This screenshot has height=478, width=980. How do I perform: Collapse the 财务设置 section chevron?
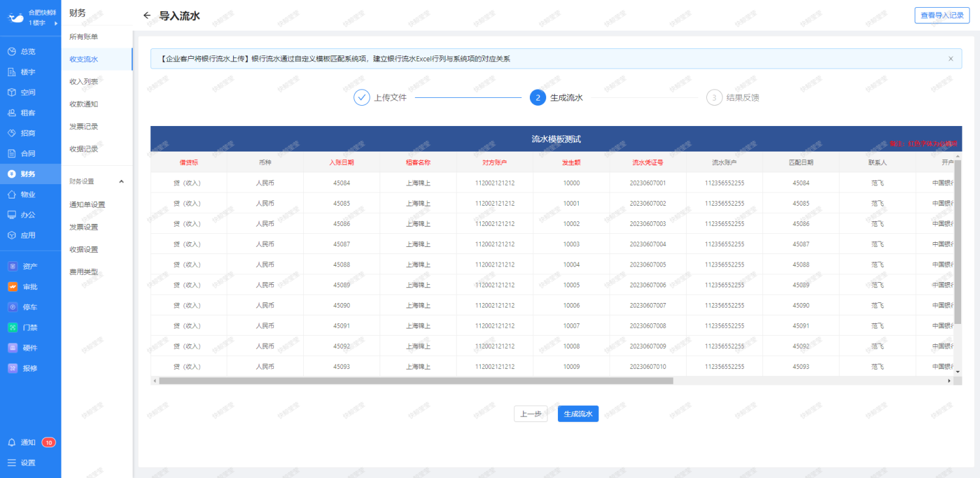[121, 182]
